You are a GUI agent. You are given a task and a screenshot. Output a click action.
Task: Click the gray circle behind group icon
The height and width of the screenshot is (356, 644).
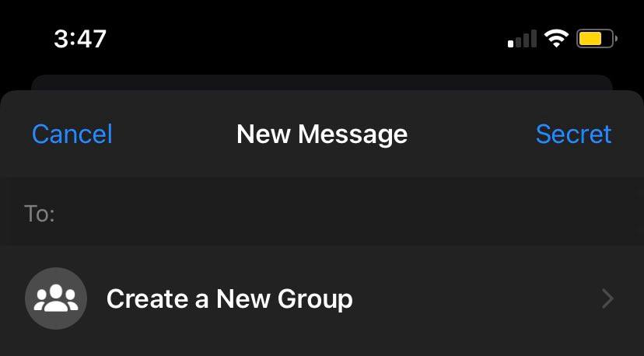point(56,298)
